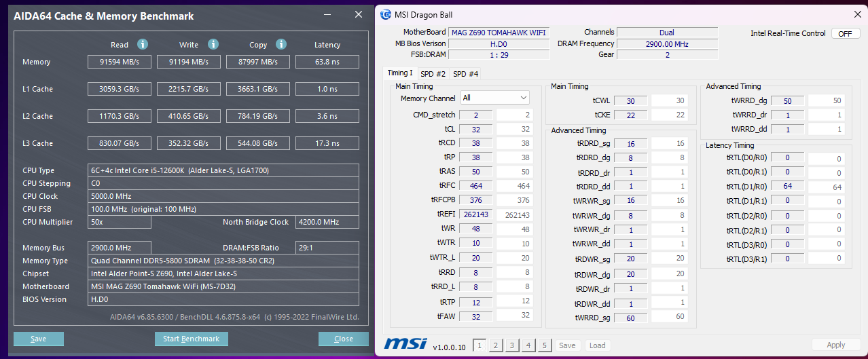Click the Memory Copy 87997 MB/s value
Screen dimensions: 868x359
pyautogui.click(x=258, y=62)
